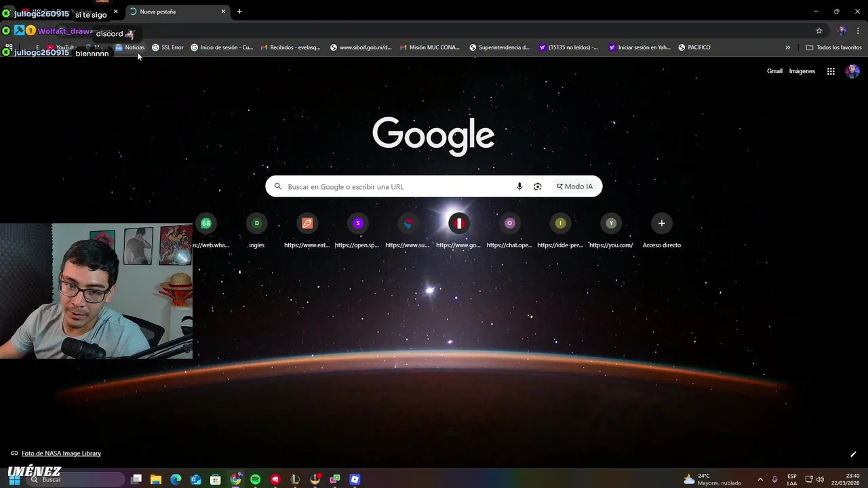Click the Chrome taskbar icon
Viewport: 868px width, 488px height.
point(235,479)
